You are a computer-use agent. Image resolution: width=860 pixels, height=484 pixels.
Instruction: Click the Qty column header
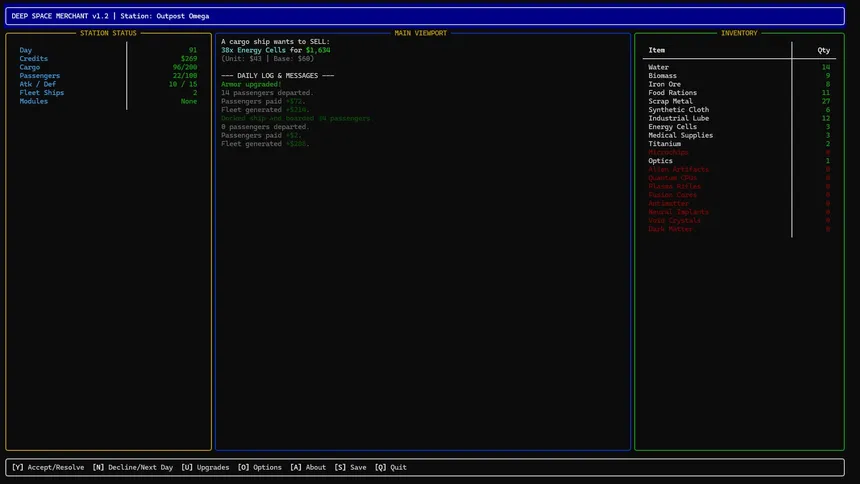(x=823, y=49)
